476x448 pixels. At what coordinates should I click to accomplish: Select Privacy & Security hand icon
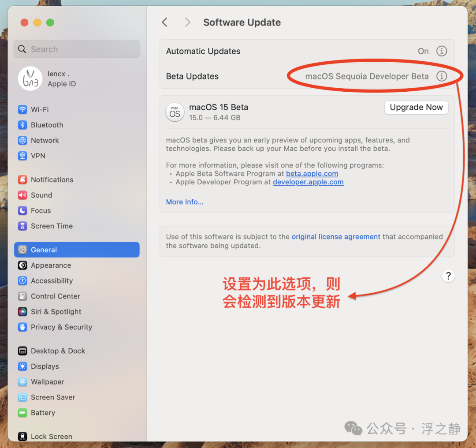[x=22, y=327]
